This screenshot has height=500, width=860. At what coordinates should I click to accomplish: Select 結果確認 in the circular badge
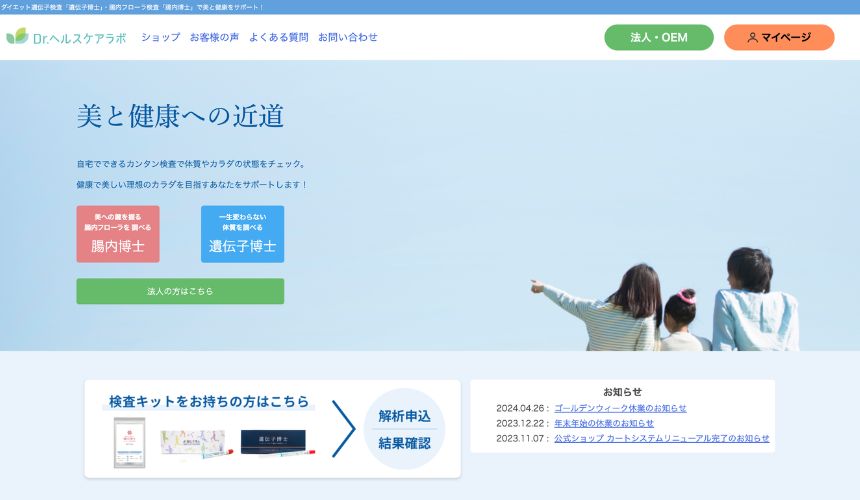pos(404,443)
